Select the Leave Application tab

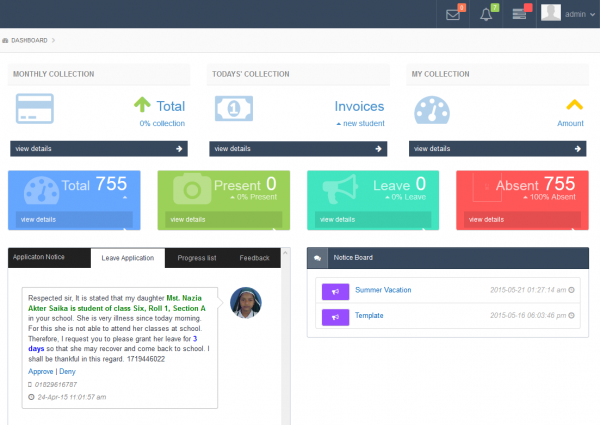tap(128, 258)
